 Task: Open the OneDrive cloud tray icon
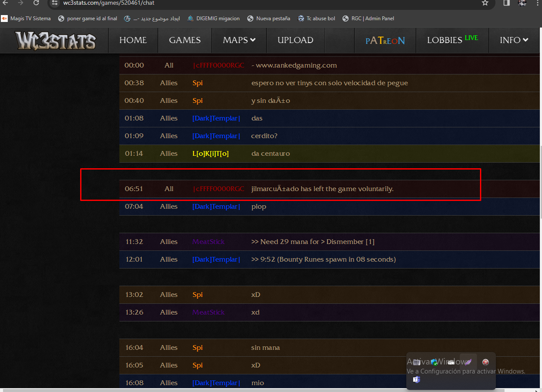[x=451, y=362]
